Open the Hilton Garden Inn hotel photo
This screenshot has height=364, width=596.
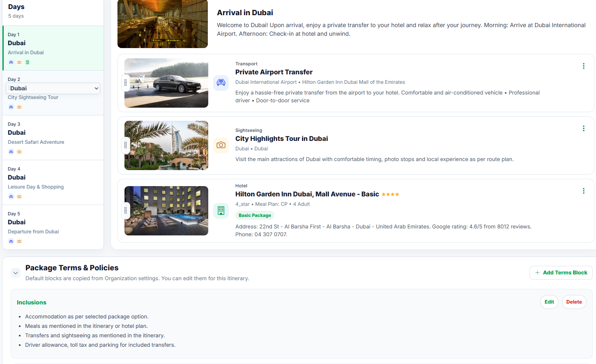(x=166, y=211)
